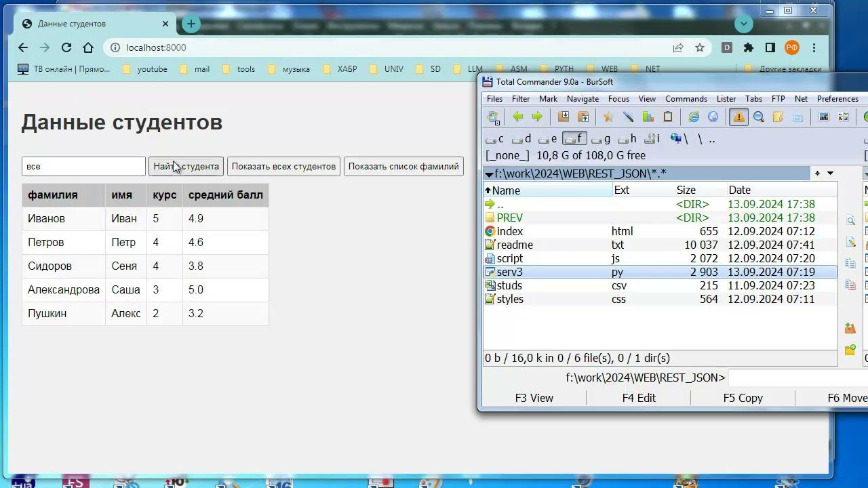This screenshot has height=488, width=868.
Task: Open Chrome three-dot menu
Action: [x=814, y=47]
